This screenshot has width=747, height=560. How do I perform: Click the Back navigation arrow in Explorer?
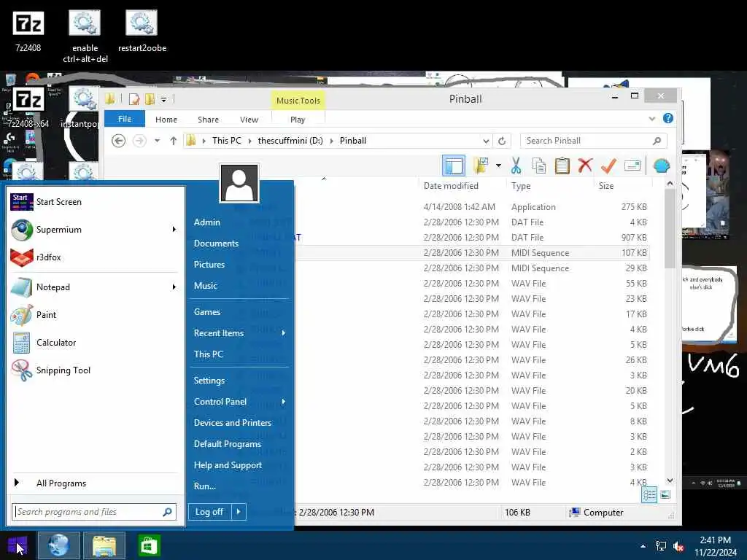pyautogui.click(x=119, y=141)
